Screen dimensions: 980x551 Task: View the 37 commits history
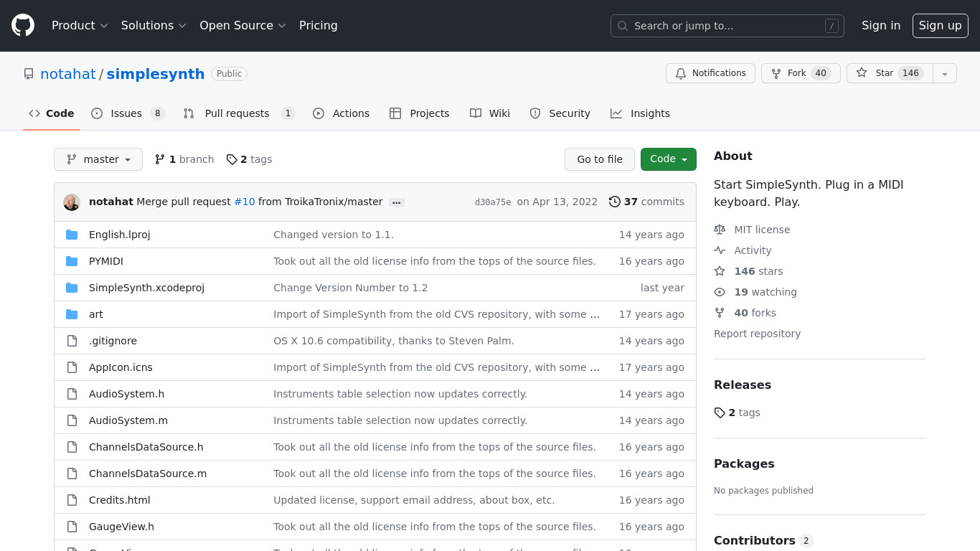click(x=646, y=202)
